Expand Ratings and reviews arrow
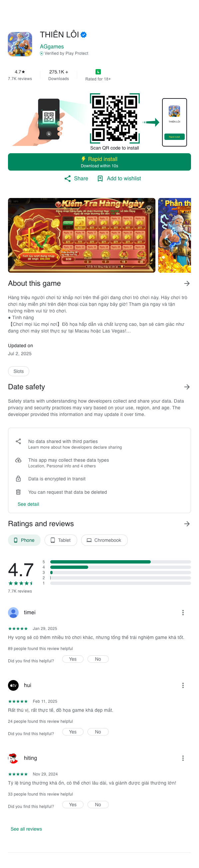This screenshot has height=868, width=199. pos(187,524)
